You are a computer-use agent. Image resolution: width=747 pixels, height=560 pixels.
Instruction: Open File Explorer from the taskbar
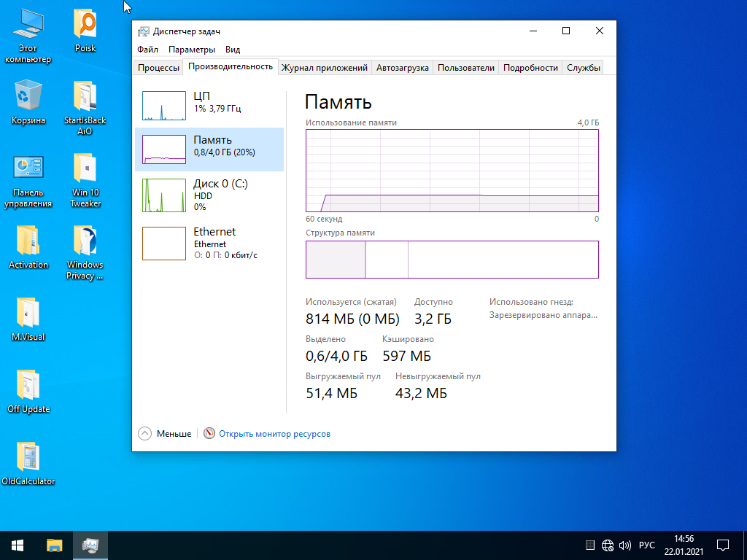(x=55, y=545)
